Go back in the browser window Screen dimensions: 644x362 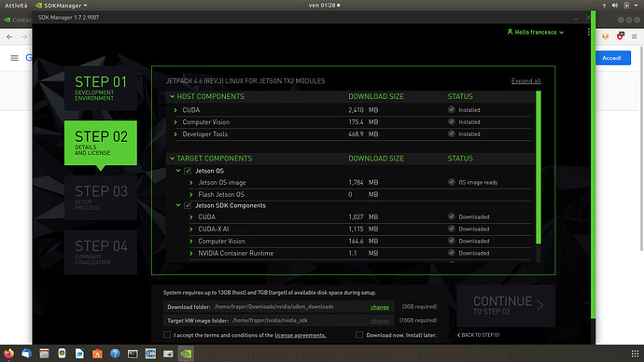click(9, 37)
